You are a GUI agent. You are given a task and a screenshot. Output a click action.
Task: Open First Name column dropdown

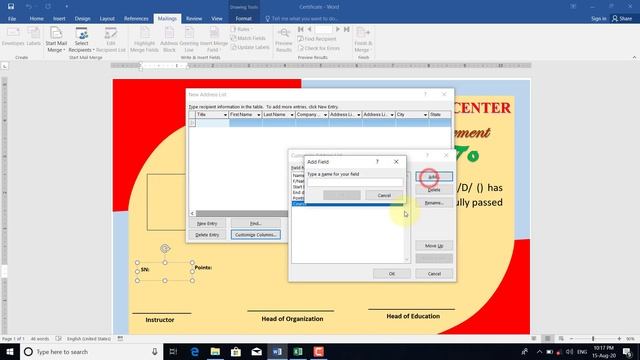(x=258, y=115)
